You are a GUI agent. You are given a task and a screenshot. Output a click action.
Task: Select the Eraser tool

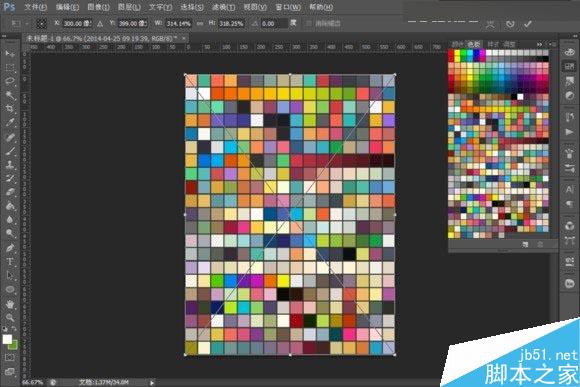coord(10,192)
